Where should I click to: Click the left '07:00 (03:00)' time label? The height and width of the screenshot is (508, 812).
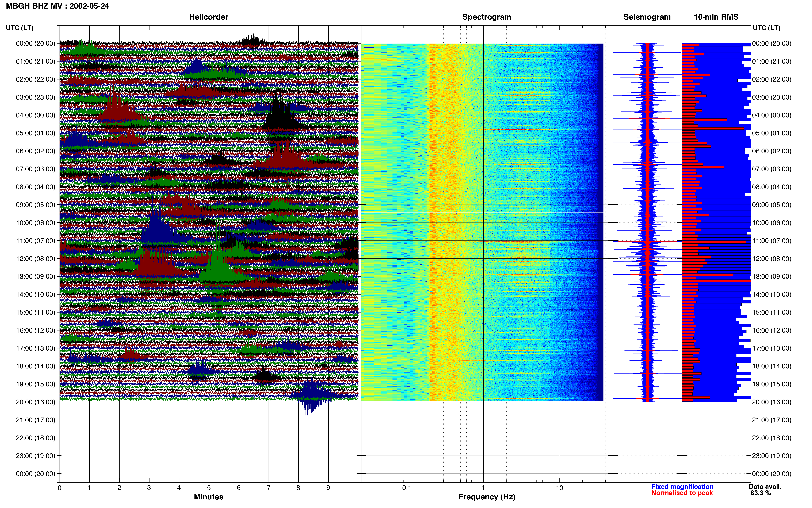(x=35, y=169)
